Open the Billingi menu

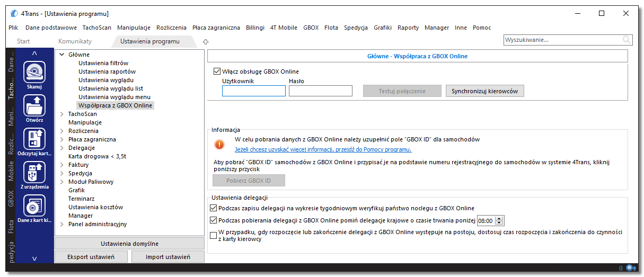point(255,28)
